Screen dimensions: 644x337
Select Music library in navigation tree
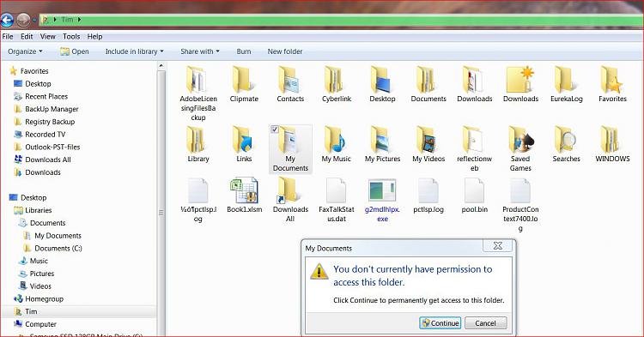33,261
